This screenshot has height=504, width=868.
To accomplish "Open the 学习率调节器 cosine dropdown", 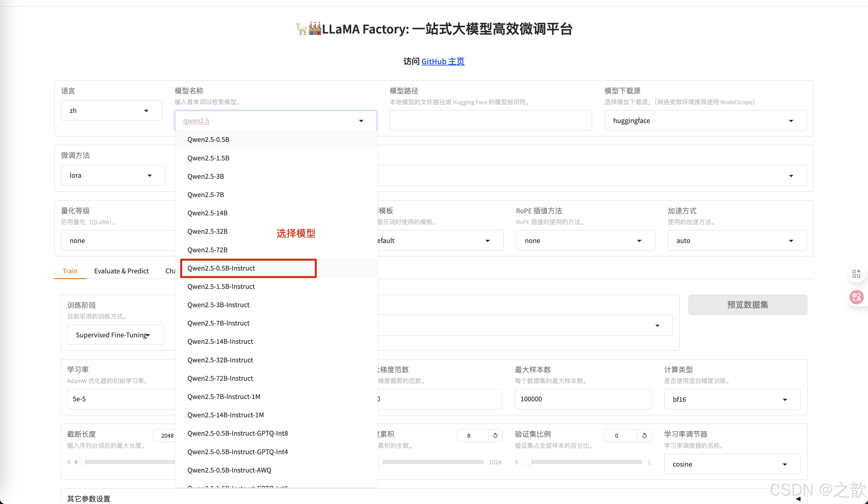I will pos(732,464).
